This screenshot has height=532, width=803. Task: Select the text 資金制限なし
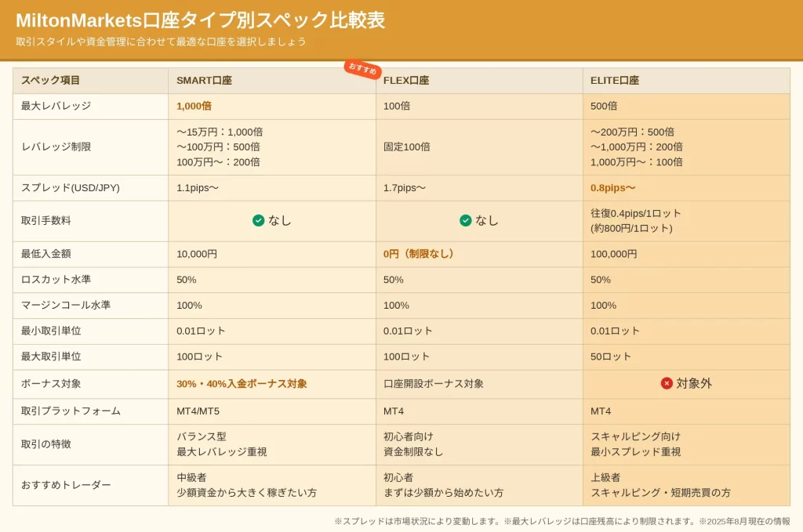(413, 451)
